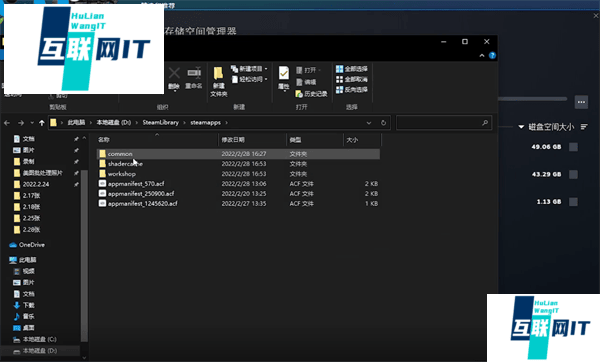Open 录制 folder in Quick access

(24, 161)
